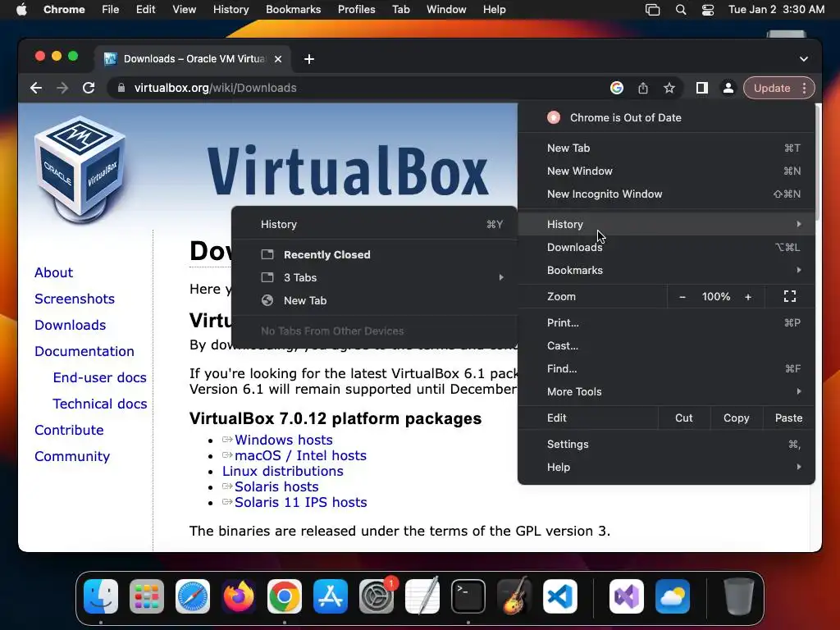Screen dimensions: 840x630
Task: Launch GarageBand from the dock
Action: pyautogui.click(x=514, y=596)
